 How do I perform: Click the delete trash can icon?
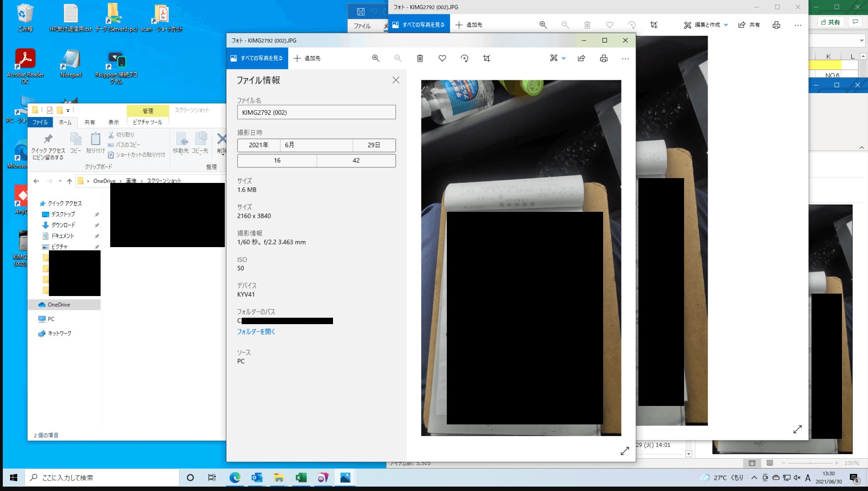420,58
